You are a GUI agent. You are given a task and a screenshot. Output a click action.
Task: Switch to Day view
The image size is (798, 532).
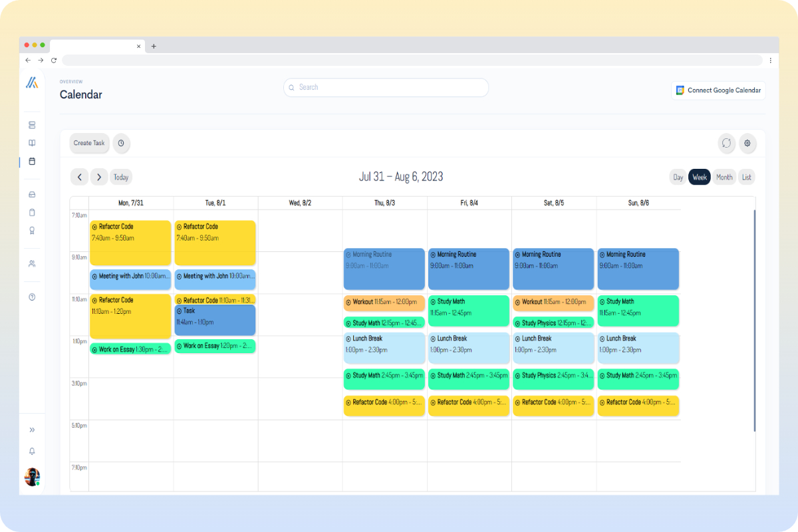678,177
